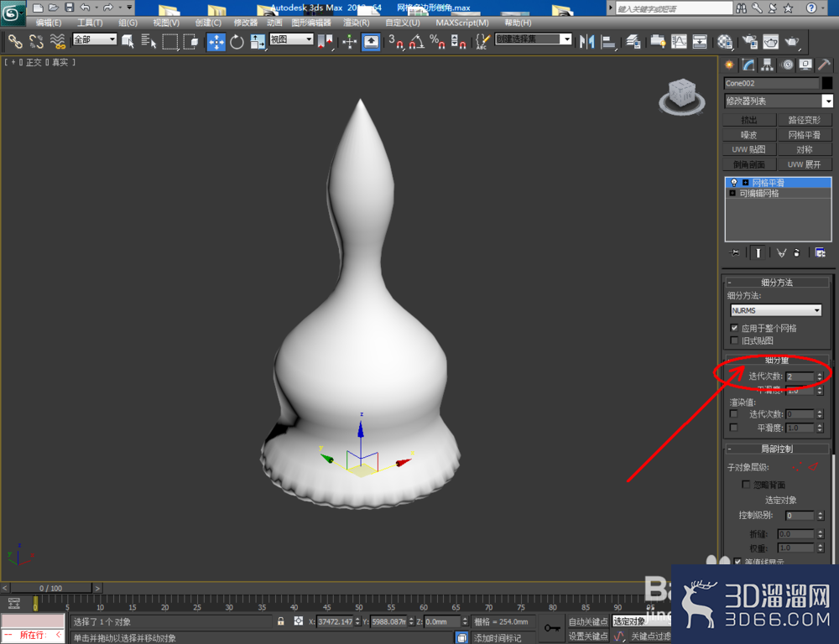Click Select and Manipulate icon
Viewport: 839px width, 644px height.
(x=349, y=42)
